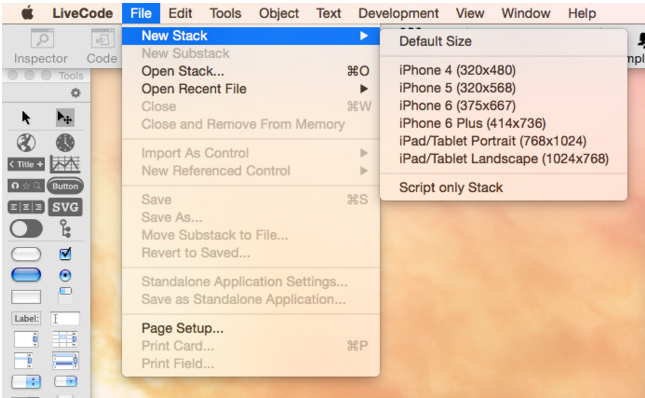Click Standalone Application Settings… entry
645x398 pixels.
[251, 282]
